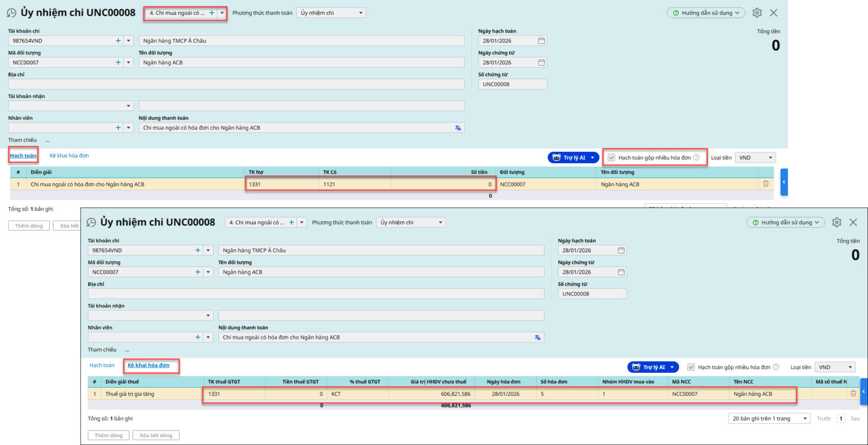Open Phương thức thanh toán dropdown in back window
Screen dimensions: 868x445
click(x=331, y=13)
